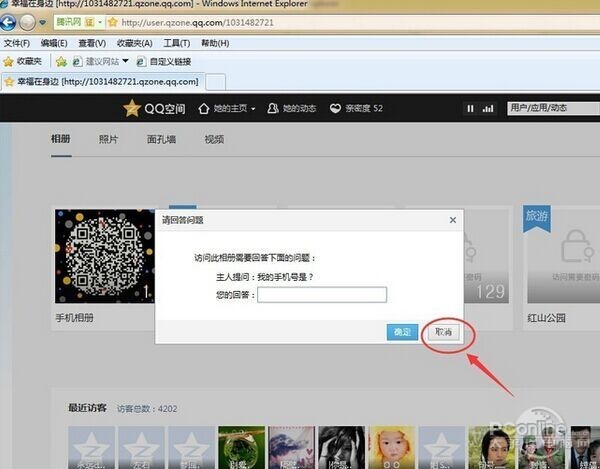Screen dimensions: 600x469
Task: Click the 您的回答 answer input field
Action: pyautogui.click(x=321, y=294)
